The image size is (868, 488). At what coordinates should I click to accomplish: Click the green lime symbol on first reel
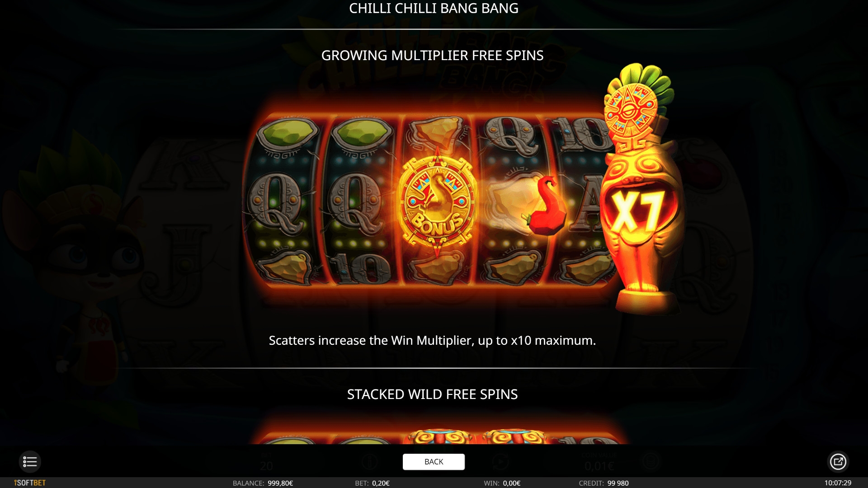tap(288, 133)
